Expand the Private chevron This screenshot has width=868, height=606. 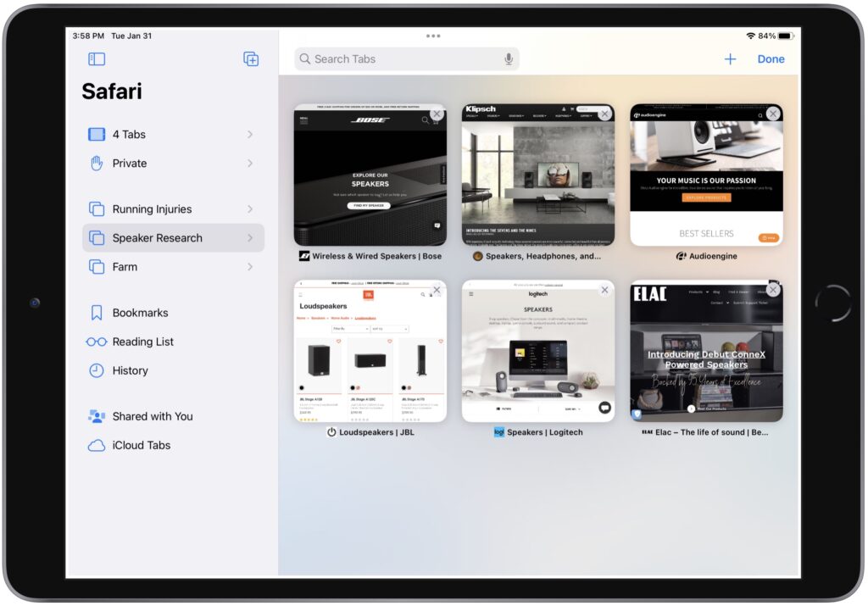250,164
